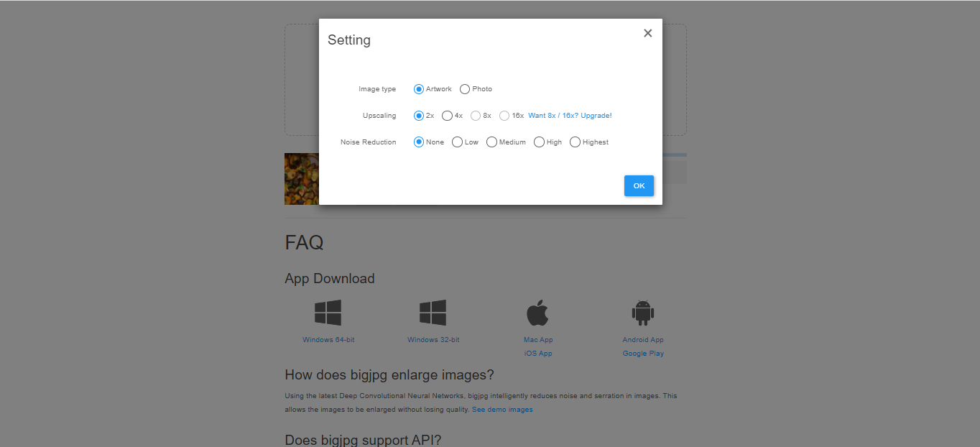
Task: Set noise reduction to None
Action: [419, 142]
